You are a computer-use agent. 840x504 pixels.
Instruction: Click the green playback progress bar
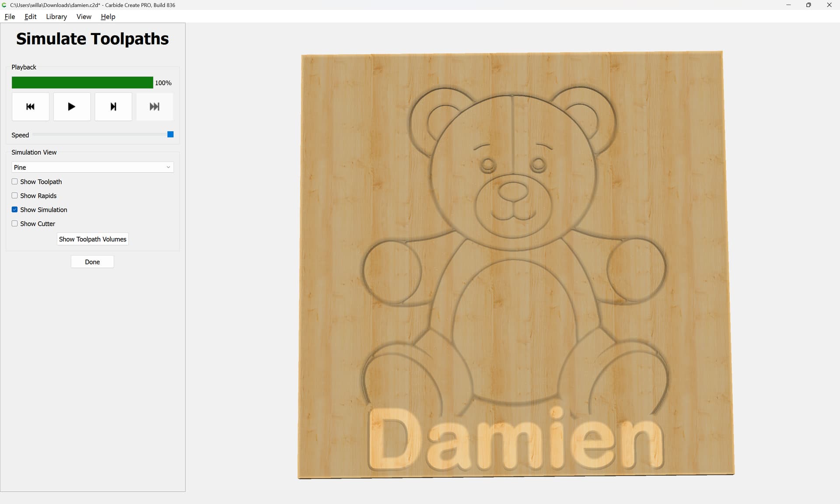pos(82,83)
